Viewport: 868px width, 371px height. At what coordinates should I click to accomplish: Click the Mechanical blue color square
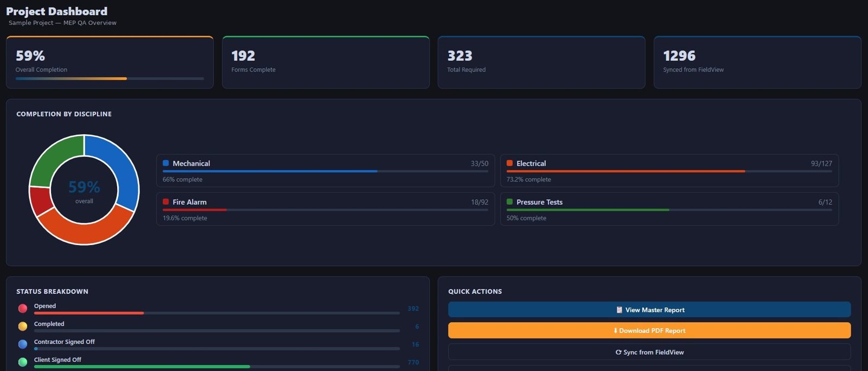[166, 163]
